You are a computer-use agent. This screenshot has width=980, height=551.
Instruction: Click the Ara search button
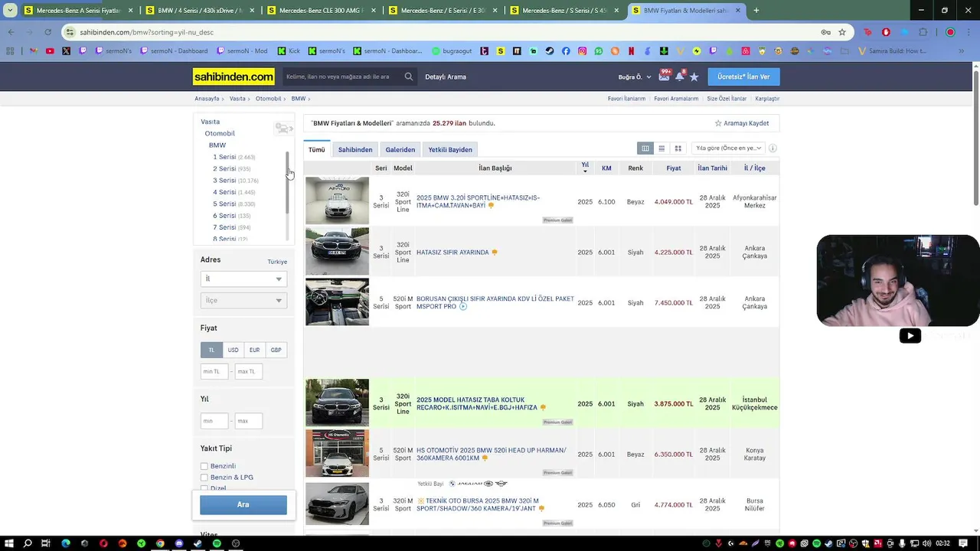243,504
